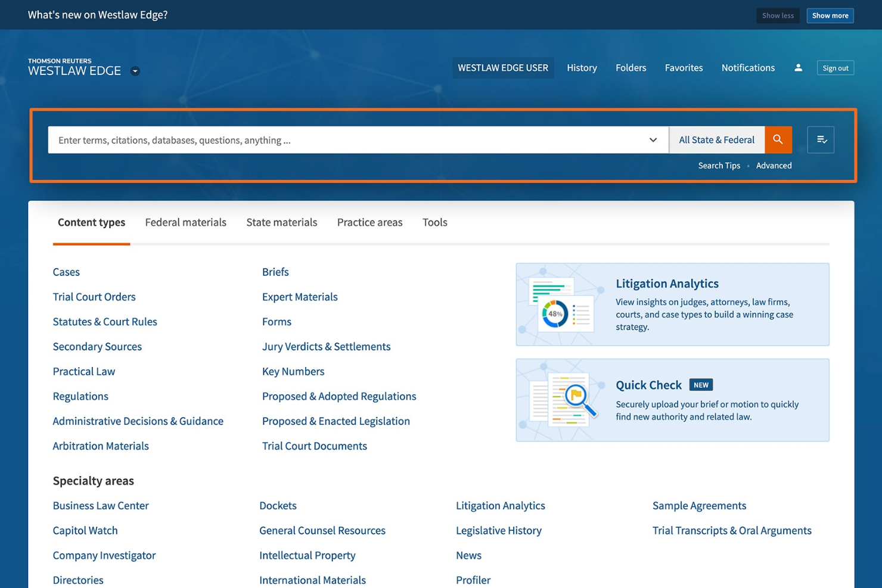Image resolution: width=882 pixels, height=588 pixels.
Task: Open the Cases content type
Action: pyautogui.click(x=66, y=272)
